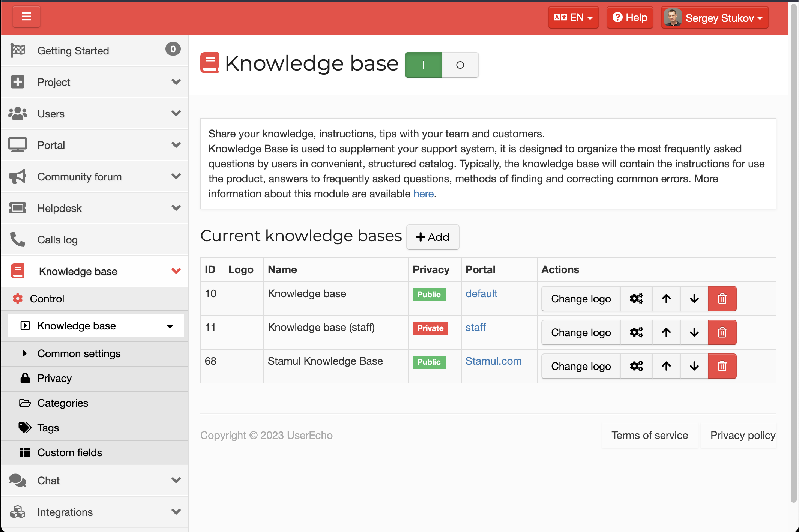Add a new knowledge base

(x=433, y=237)
